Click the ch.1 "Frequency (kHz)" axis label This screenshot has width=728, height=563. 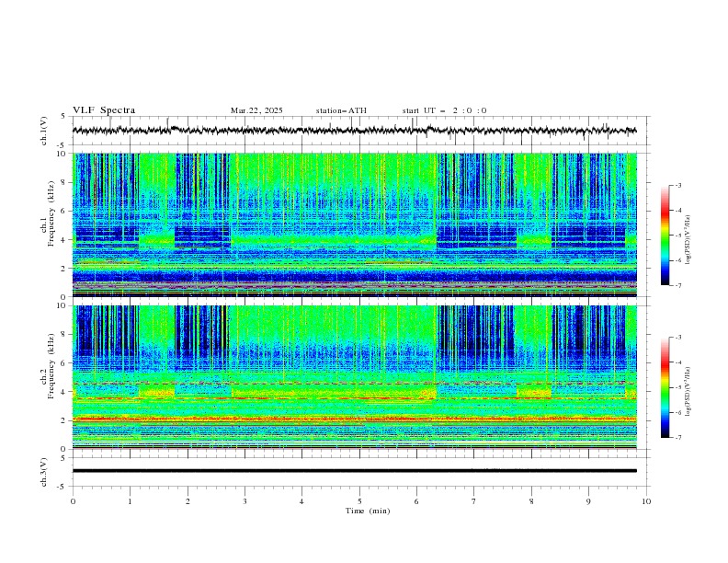51,213
